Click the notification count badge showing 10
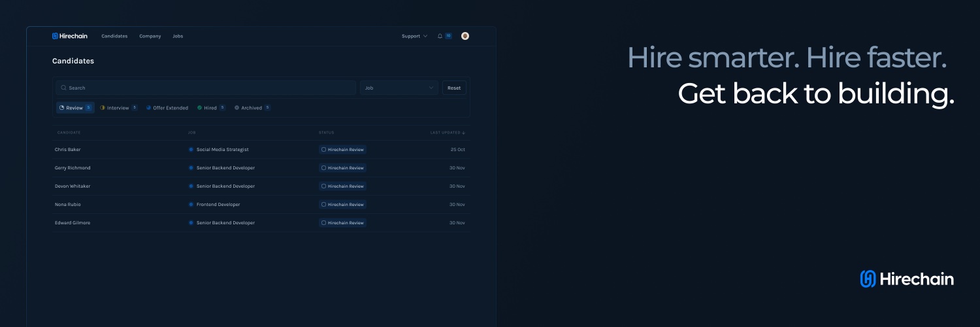The height and width of the screenshot is (327, 980). pos(448,36)
